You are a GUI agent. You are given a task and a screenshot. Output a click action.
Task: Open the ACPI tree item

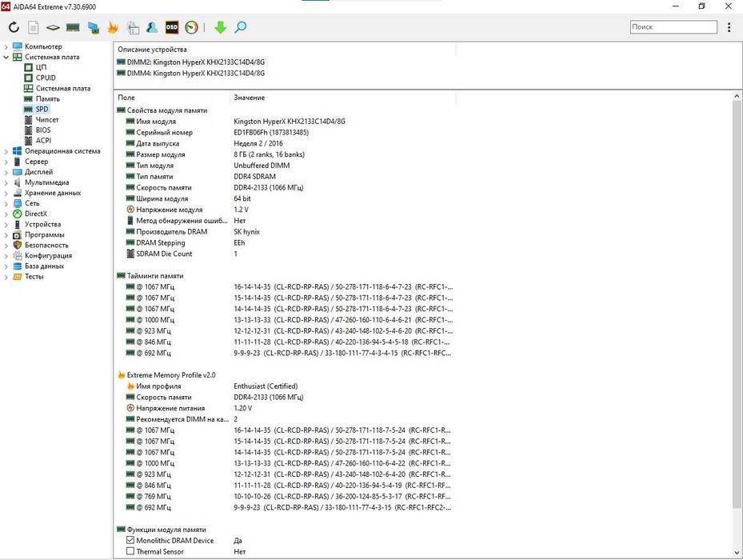point(38,140)
